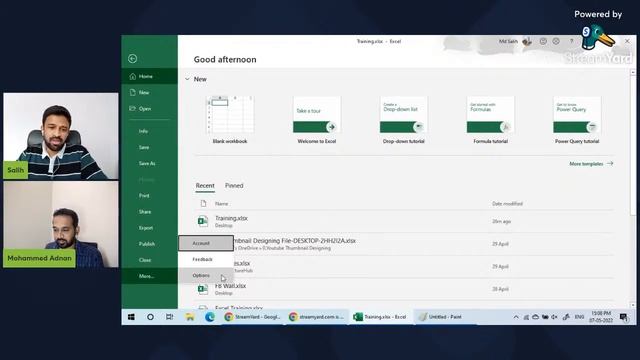Screen dimensions: 640x360
Task: Click the smiley feedback icon in title bar
Action: click(x=543, y=41)
